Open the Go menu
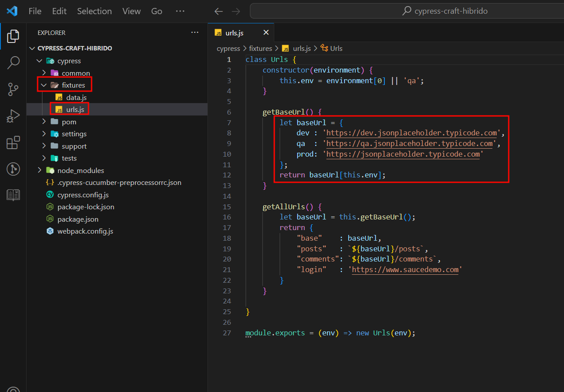Image resolution: width=564 pixels, height=392 pixels. pyautogui.click(x=157, y=12)
